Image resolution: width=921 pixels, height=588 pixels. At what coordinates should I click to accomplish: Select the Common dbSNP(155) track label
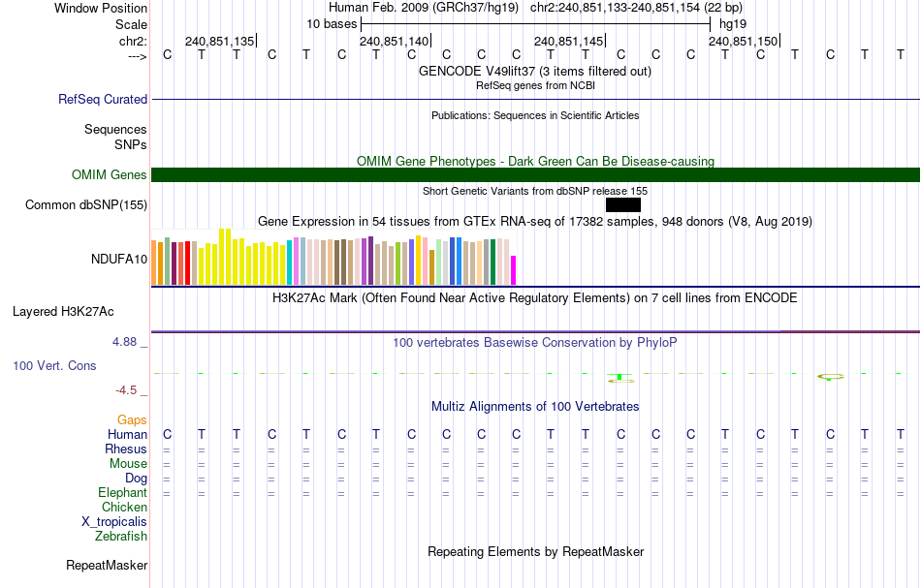pyautogui.click(x=86, y=204)
